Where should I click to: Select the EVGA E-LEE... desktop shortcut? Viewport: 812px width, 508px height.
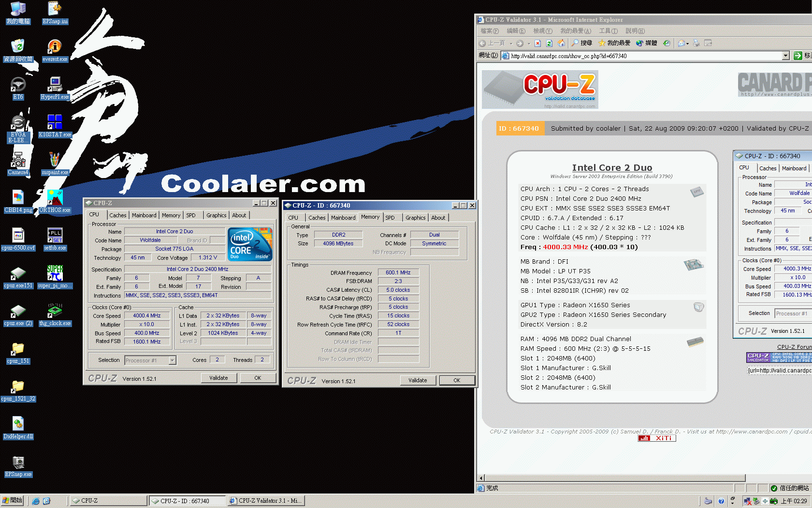click(18, 129)
